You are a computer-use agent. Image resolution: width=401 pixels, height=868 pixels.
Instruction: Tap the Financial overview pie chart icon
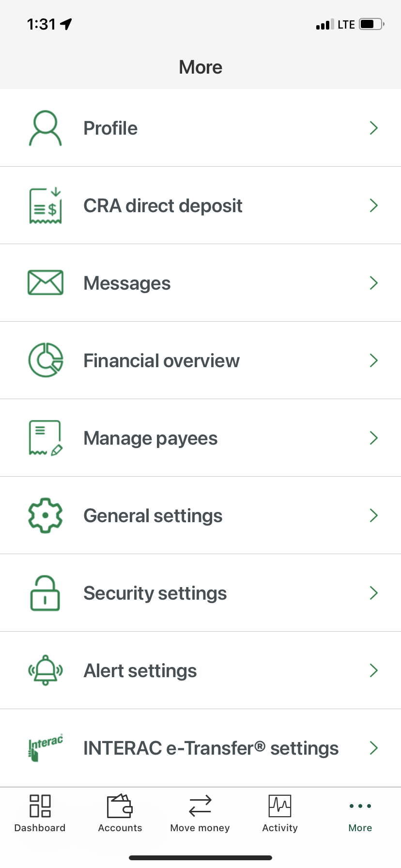coord(46,360)
